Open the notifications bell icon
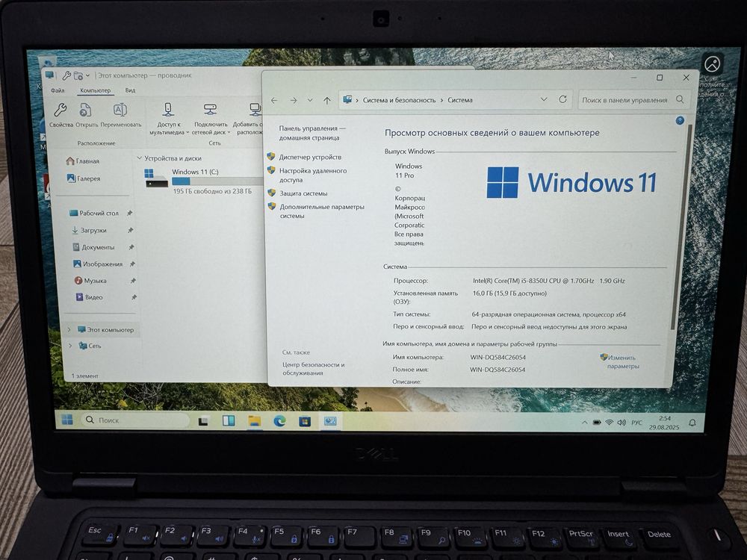 point(692,423)
